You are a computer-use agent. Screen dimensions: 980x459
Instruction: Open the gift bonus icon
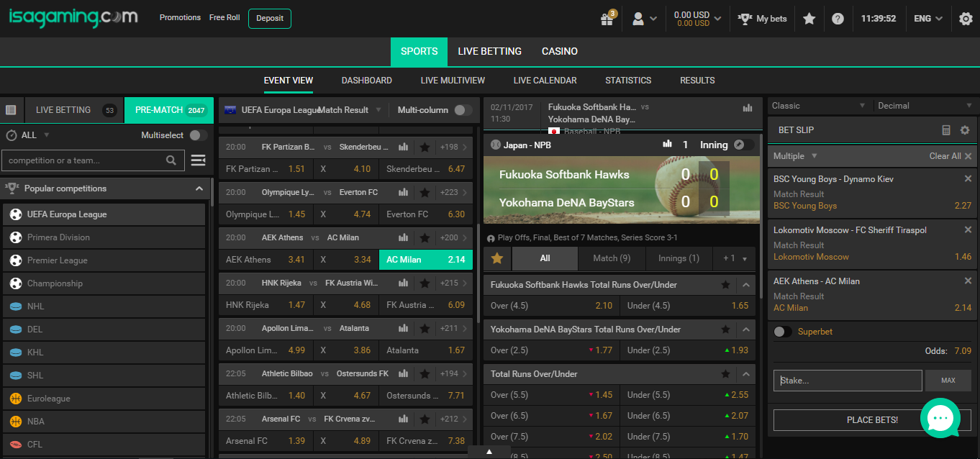coord(607,19)
